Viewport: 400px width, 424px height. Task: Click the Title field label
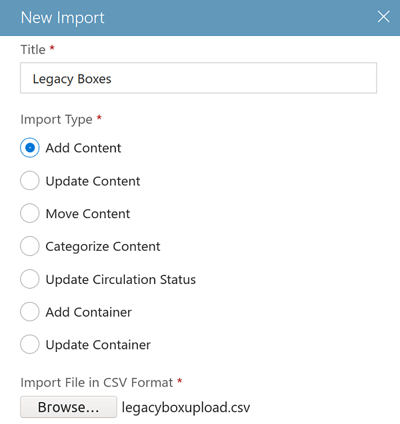tap(33, 49)
